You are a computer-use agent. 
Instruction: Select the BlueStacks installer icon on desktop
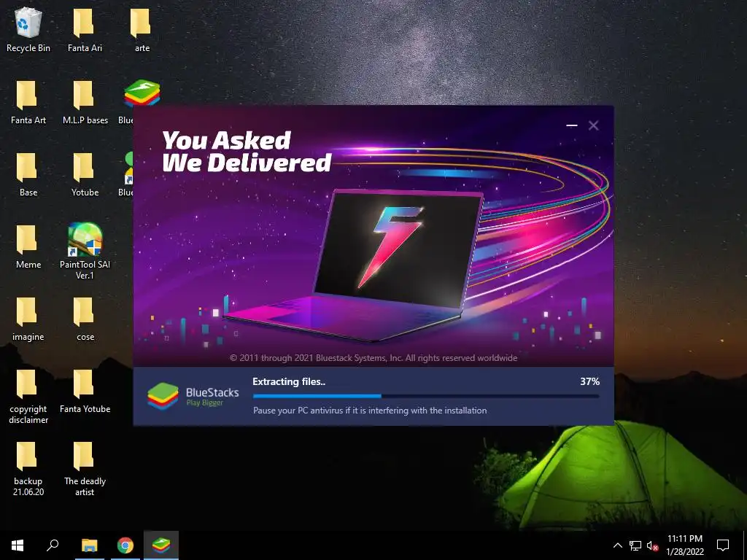(142, 93)
